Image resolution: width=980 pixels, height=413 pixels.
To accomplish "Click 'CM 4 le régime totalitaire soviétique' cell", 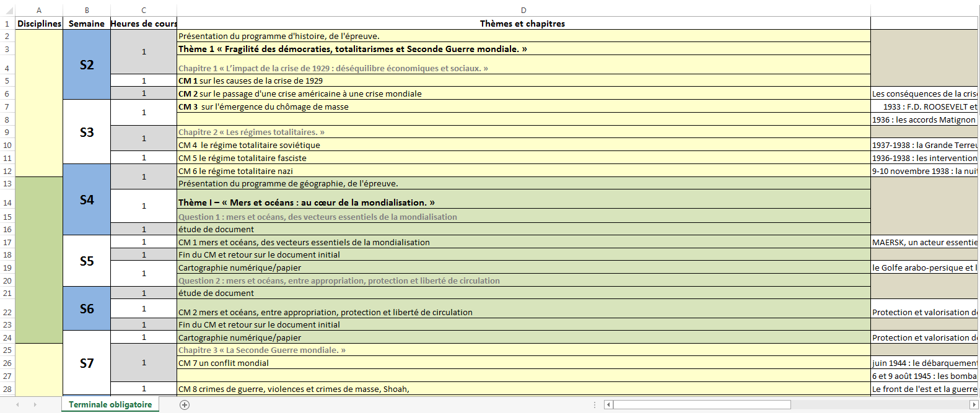I will (523, 145).
